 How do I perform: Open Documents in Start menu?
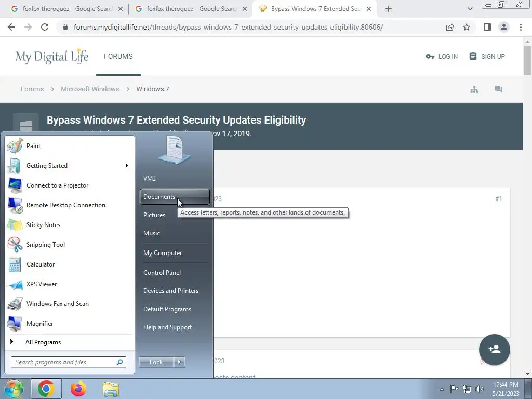pyautogui.click(x=175, y=197)
